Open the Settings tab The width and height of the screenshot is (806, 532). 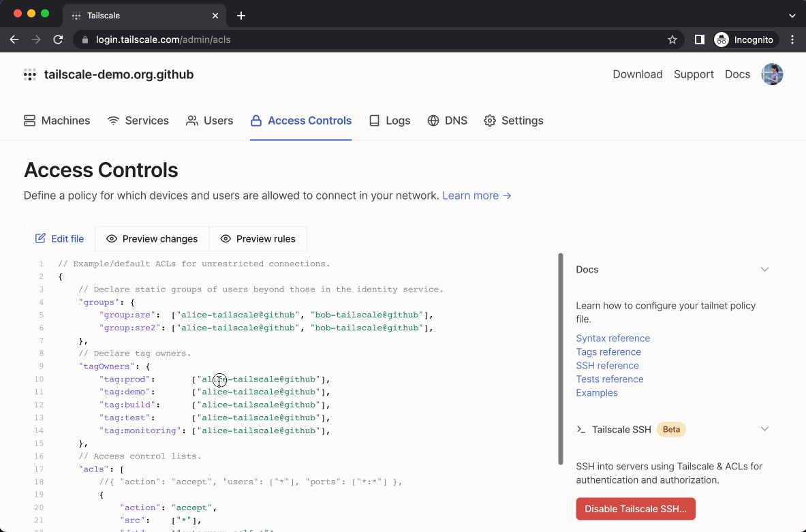tap(514, 121)
